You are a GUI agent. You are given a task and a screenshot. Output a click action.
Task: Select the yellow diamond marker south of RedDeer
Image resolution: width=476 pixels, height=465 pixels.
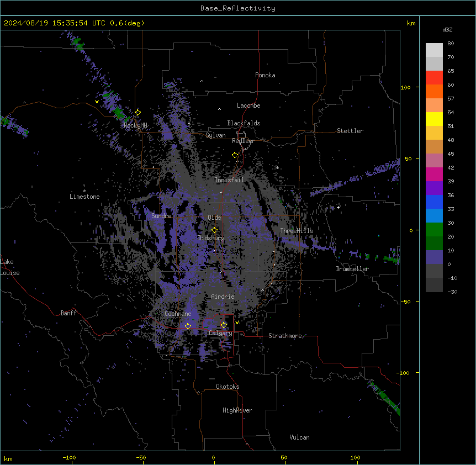pos(235,155)
